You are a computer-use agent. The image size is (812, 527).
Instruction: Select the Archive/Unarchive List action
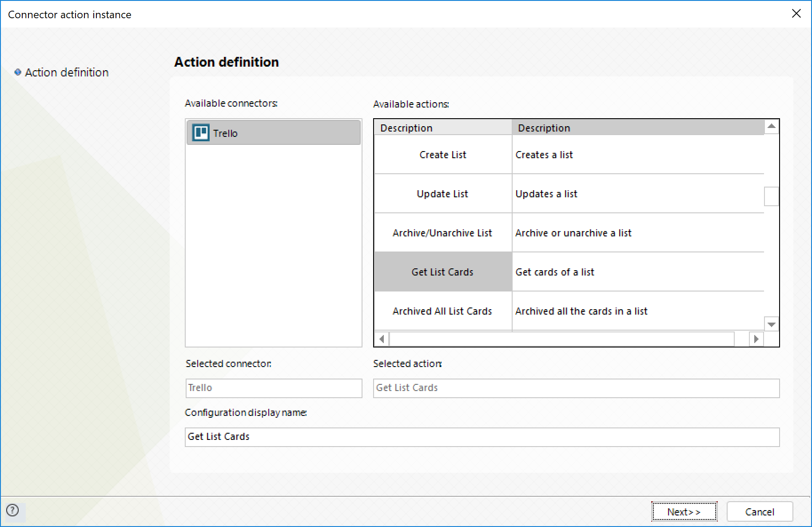click(443, 233)
